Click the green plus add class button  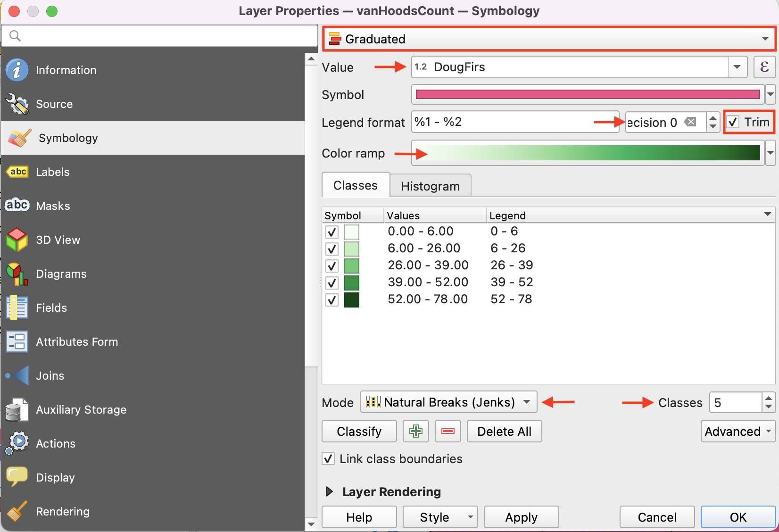415,431
